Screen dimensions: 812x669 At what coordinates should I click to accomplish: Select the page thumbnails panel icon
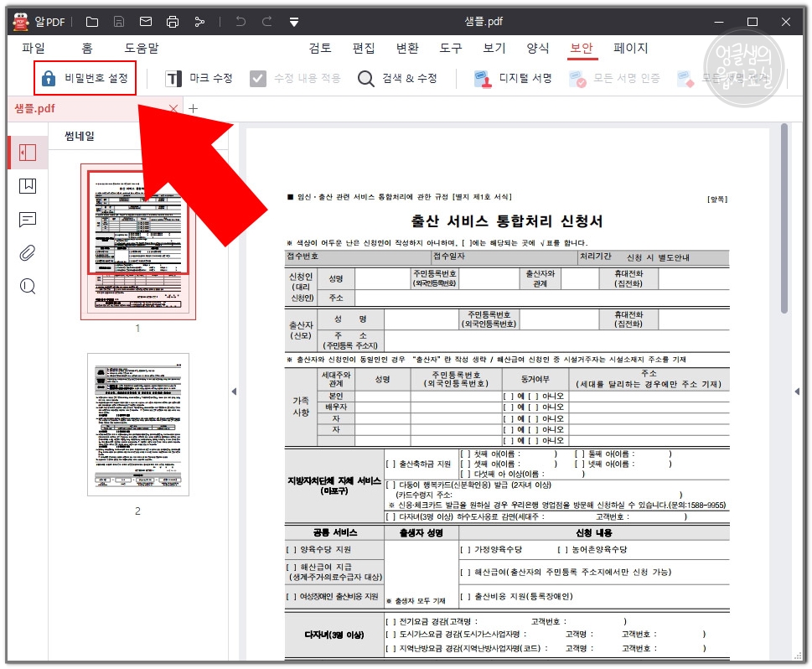28,153
